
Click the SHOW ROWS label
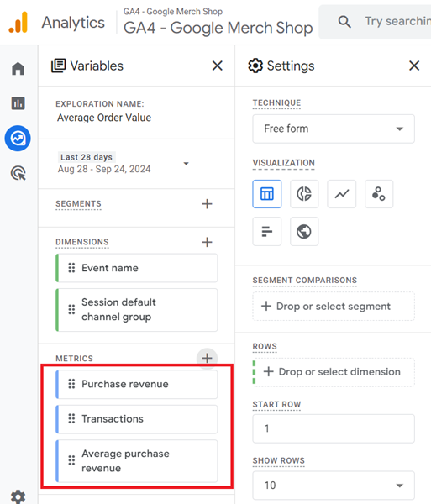279,460
